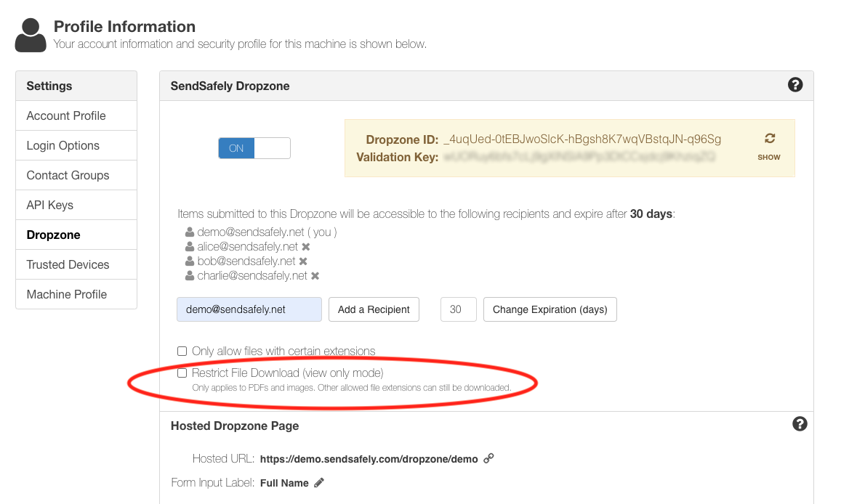Open help for SendSafely Dropzone panel
The image size is (857, 504).
tap(795, 85)
